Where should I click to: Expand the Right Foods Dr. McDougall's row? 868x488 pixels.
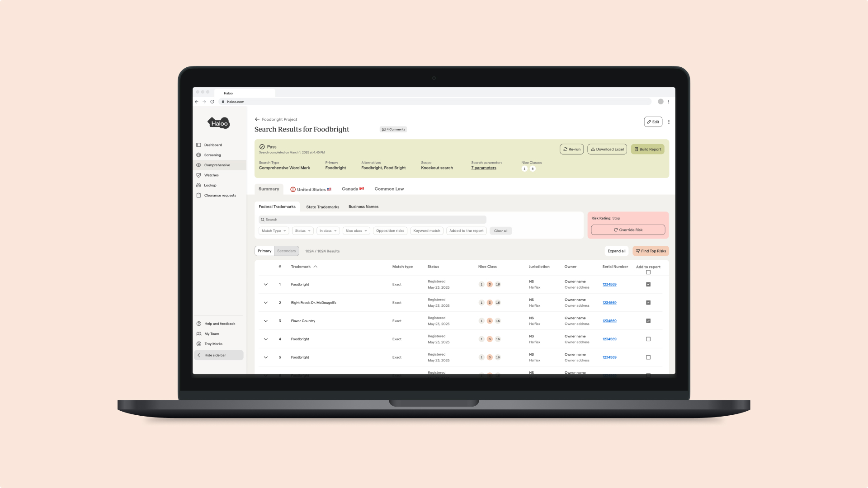click(266, 303)
